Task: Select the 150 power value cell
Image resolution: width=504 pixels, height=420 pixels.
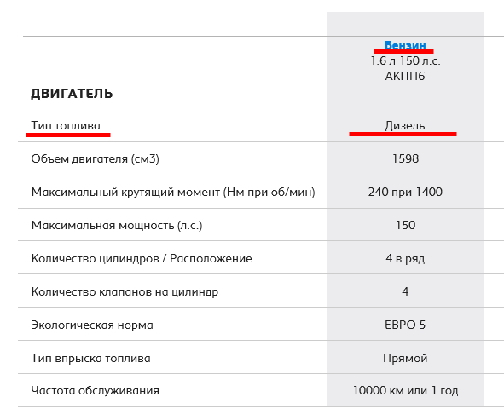Action: pyautogui.click(x=405, y=225)
